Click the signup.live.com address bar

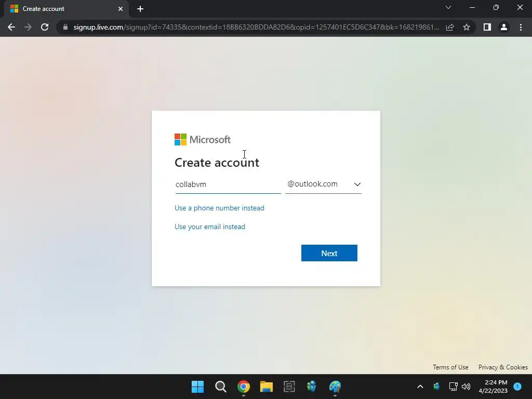(256, 27)
